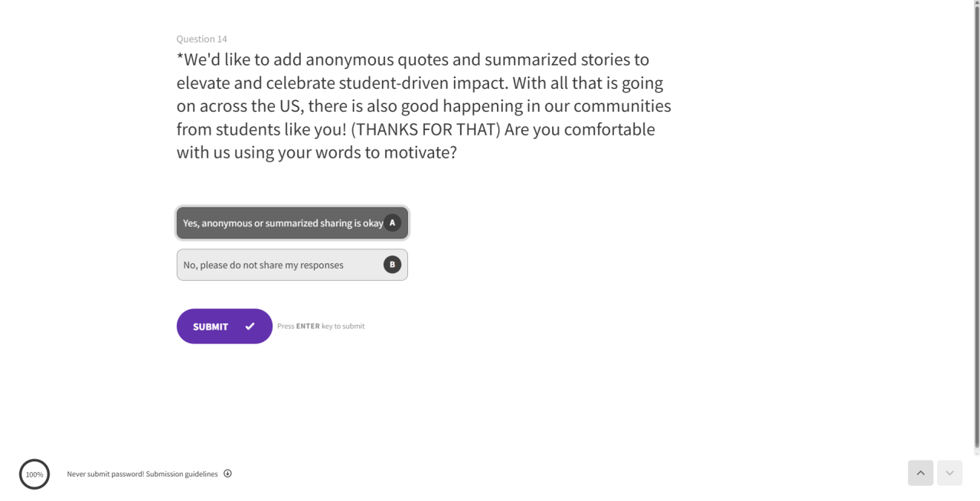This screenshot has height=501, width=980.
Task: Go to next question with down chevron
Action: click(949, 473)
